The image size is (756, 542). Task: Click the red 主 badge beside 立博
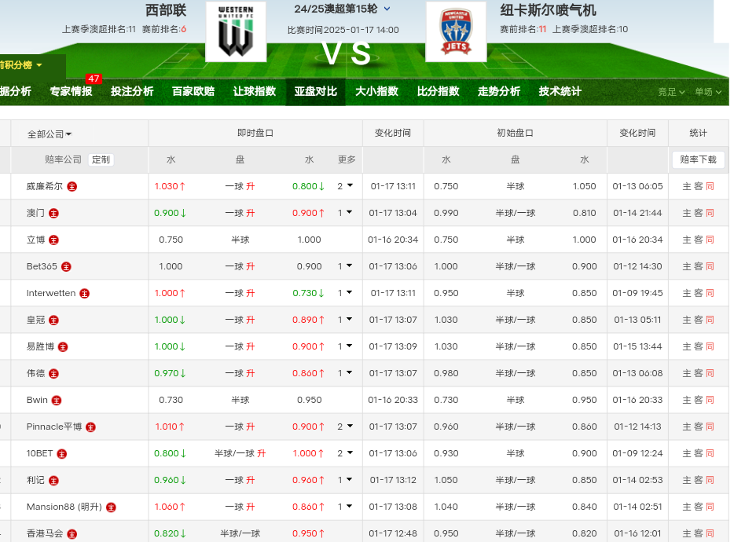53,240
